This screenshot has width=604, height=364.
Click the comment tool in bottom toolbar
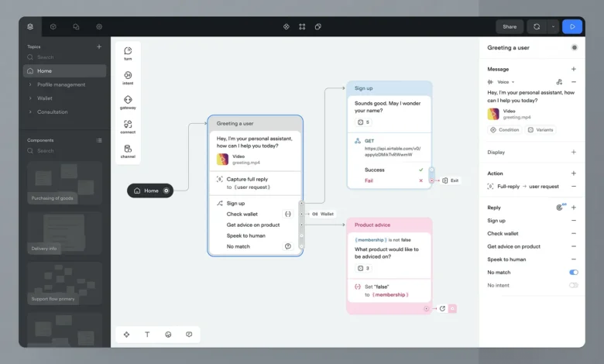(x=189, y=335)
